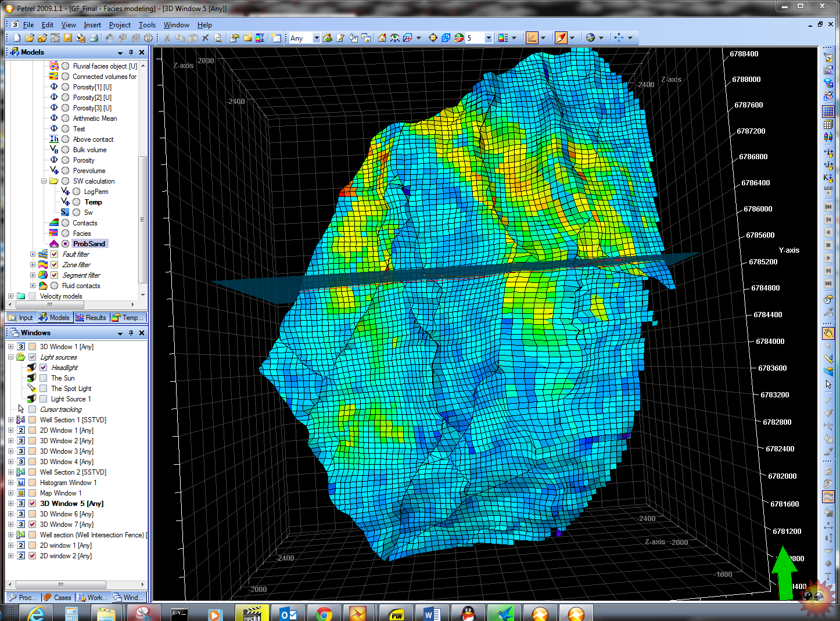840x621 pixels.
Task: Expand the Fault filter tree node
Action: (33, 254)
